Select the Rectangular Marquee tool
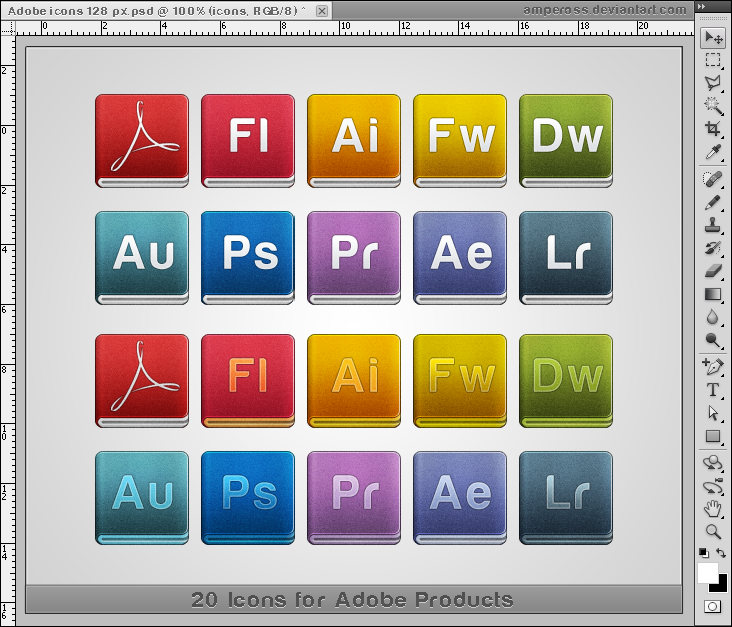This screenshot has width=732, height=627. [x=713, y=60]
